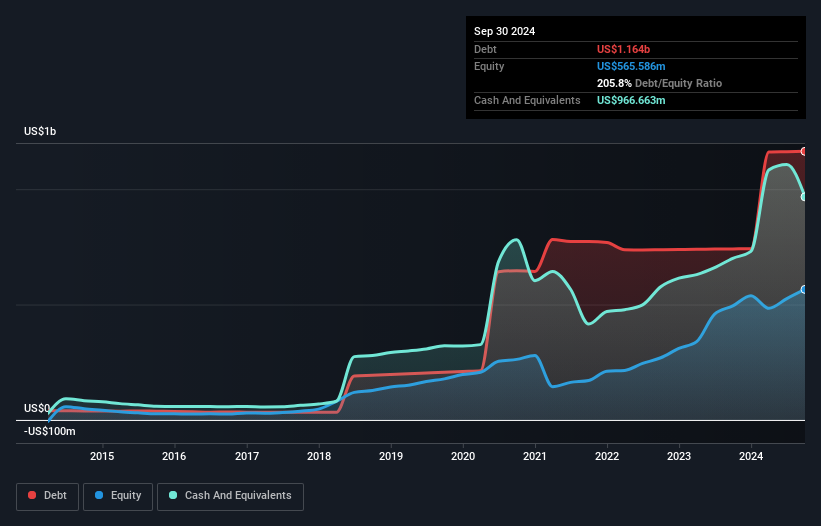Click the -US$100m y-axis label
Image resolution: width=821 pixels, height=526 pixels.
(x=50, y=431)
